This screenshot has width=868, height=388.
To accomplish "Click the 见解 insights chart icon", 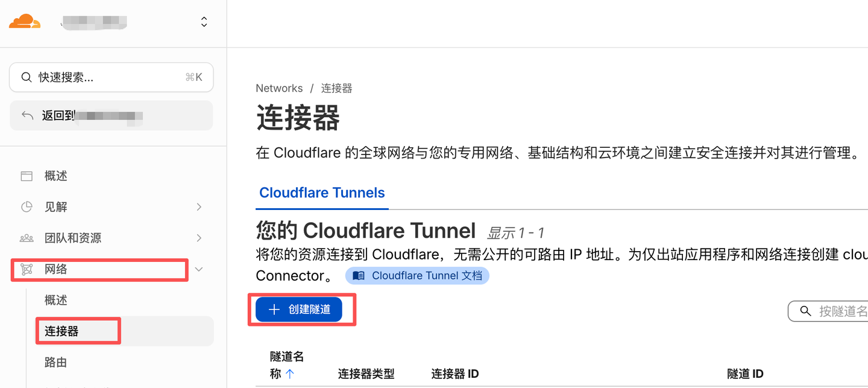I will (x=27, y=207).
